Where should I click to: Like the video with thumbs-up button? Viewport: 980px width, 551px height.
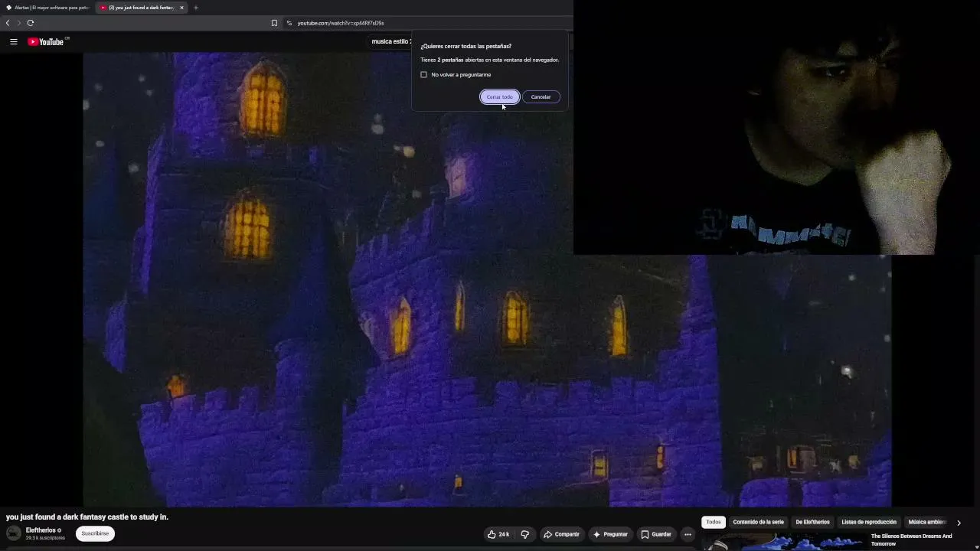498,534
